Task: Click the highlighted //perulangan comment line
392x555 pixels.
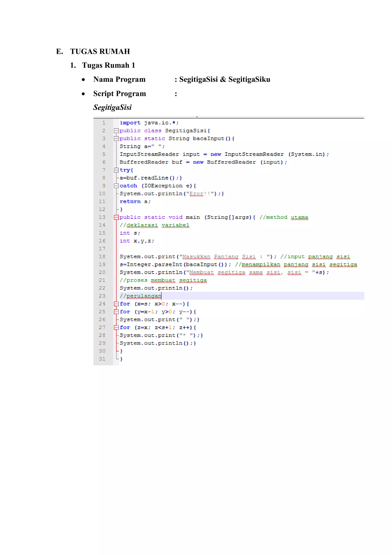Action: point(140,296)
